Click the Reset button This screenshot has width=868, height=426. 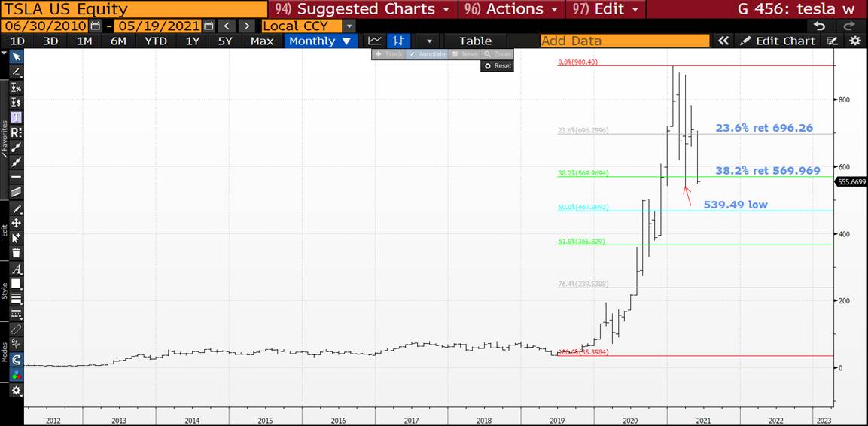coord(497,65)
